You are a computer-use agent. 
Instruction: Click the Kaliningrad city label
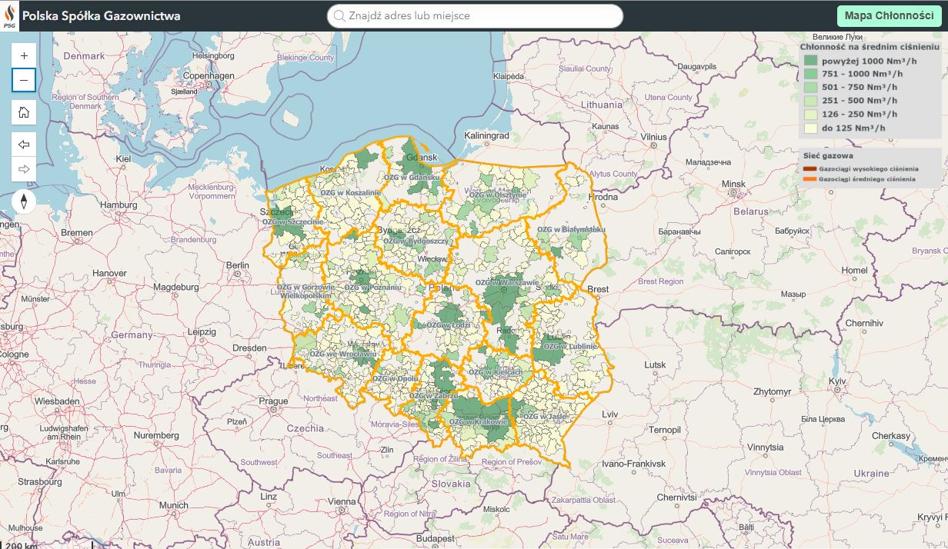click(487, 135)
